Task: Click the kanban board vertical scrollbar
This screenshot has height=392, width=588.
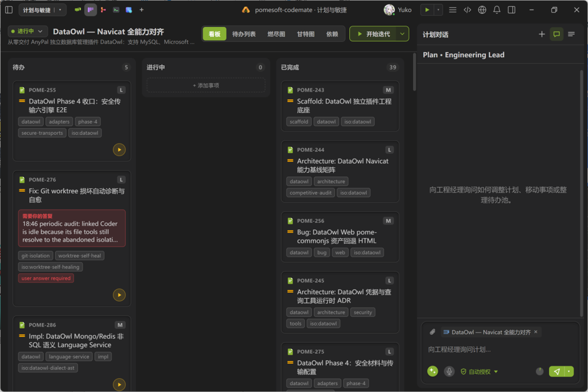Action: (414, 72)
